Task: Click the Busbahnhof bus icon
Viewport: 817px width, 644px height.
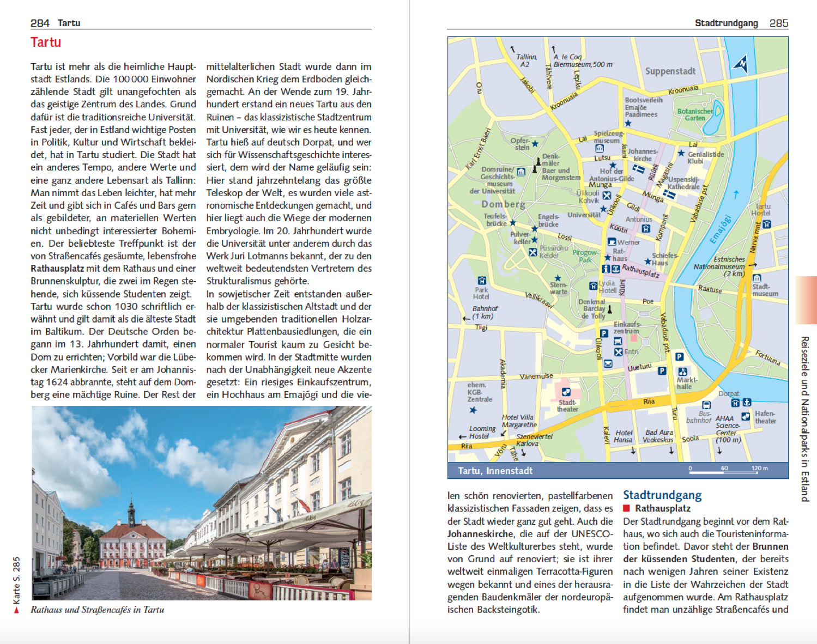Action: (706, 405)
